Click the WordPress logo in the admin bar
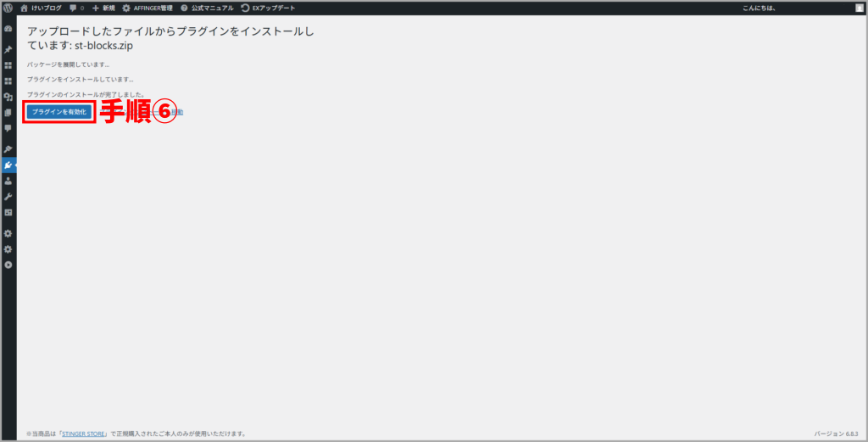 tap(8, 8)
